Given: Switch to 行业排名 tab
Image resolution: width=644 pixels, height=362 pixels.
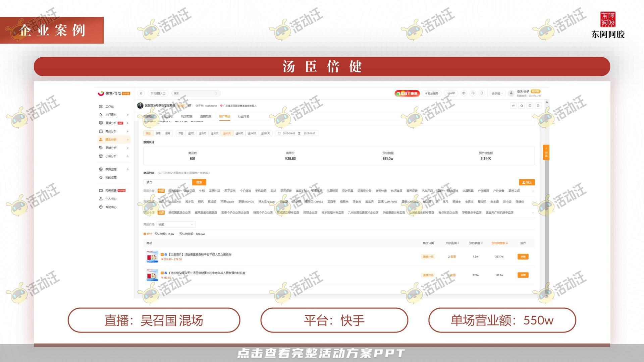Looking at the screenshot, I should 244,116.
